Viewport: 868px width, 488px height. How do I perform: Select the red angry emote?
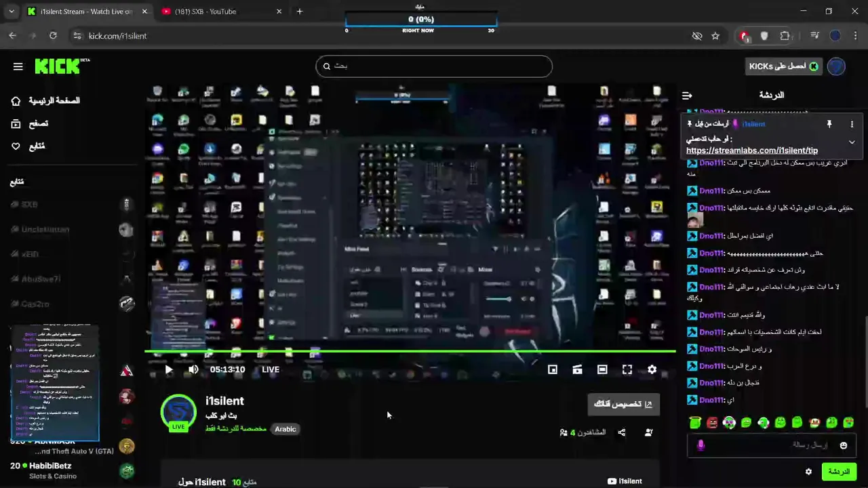point(712,422)
